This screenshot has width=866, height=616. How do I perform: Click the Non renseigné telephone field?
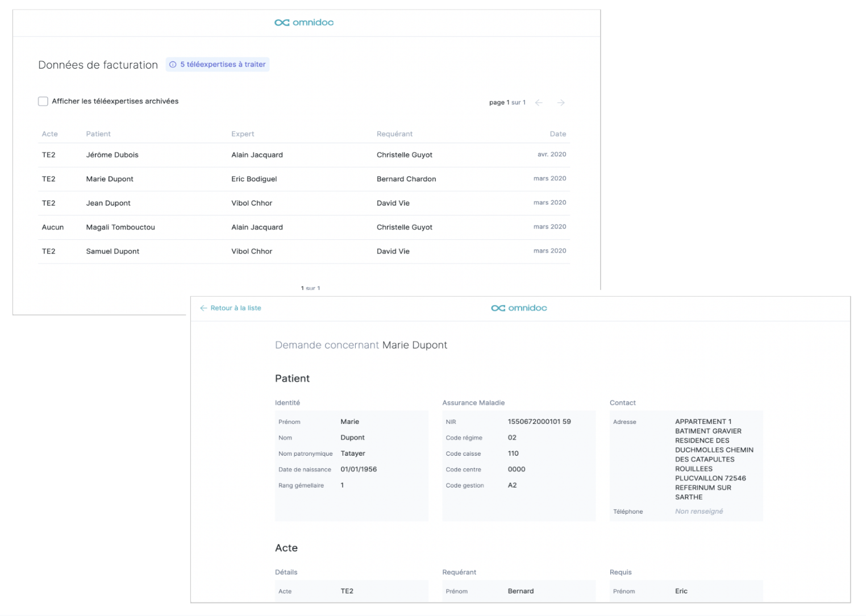click(x=698, y=511)
